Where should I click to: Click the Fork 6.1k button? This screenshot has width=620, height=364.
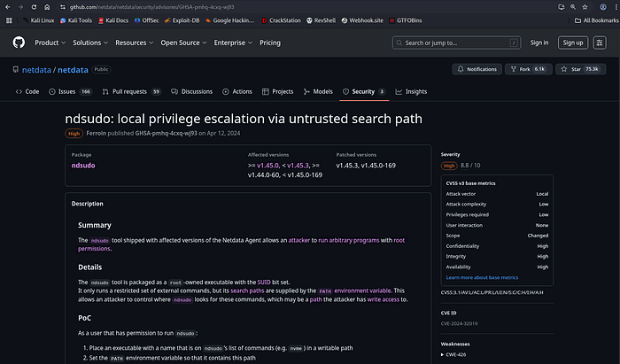528,69
